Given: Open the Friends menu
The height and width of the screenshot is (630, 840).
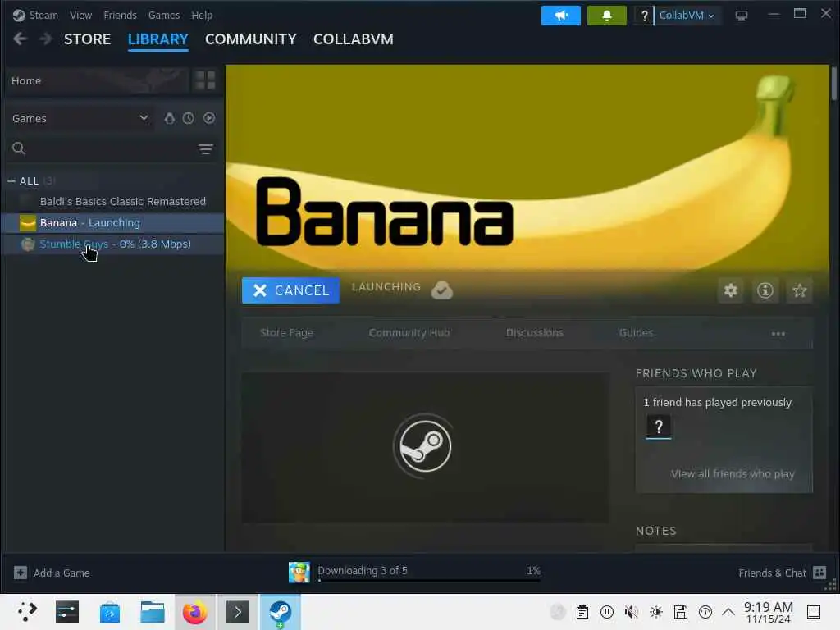Looking at the screenshot, I should click(x=120, y=15).
